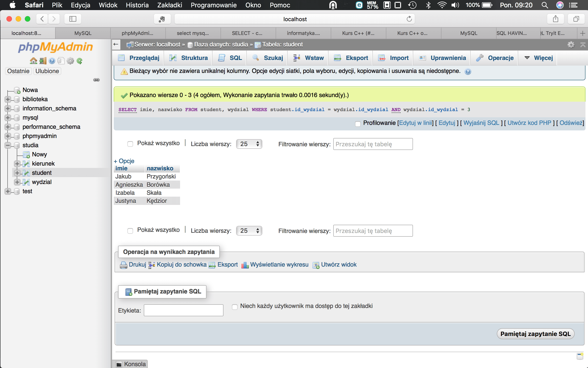Click the localhost address bar
588x368 pixels.
click(294, 19)
